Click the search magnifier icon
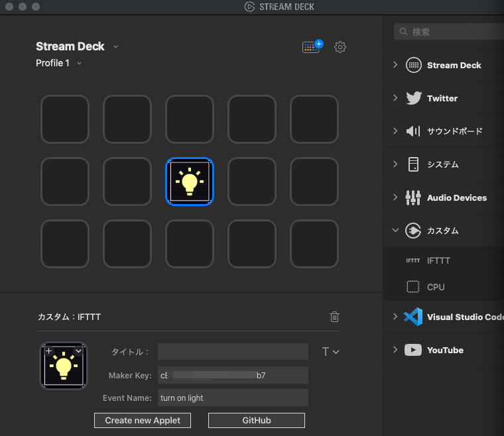The height and width of the screenshot is (436, 504). coord(403,31)
